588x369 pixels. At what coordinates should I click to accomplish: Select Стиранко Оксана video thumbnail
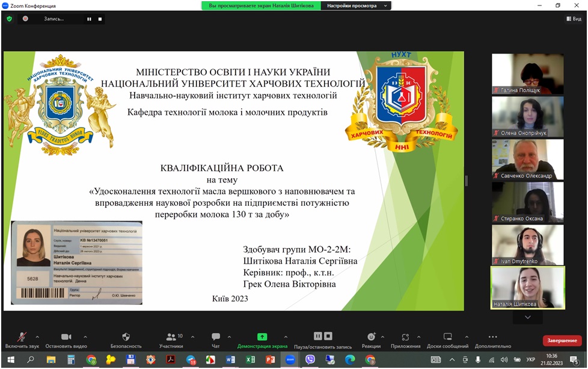tap(528, 202)
